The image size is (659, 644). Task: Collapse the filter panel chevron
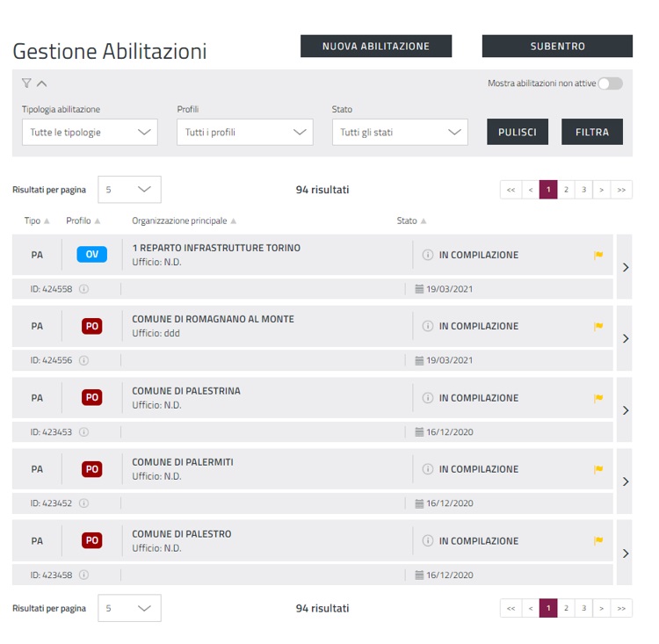pyautogui.click(x=42, y=83)
